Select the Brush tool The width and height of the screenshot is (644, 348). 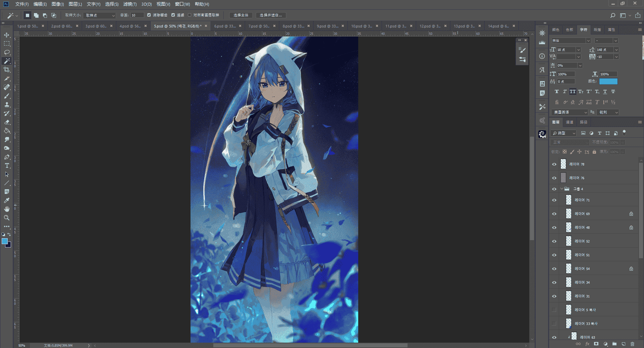pyautogui.click(x=7, y=96)
